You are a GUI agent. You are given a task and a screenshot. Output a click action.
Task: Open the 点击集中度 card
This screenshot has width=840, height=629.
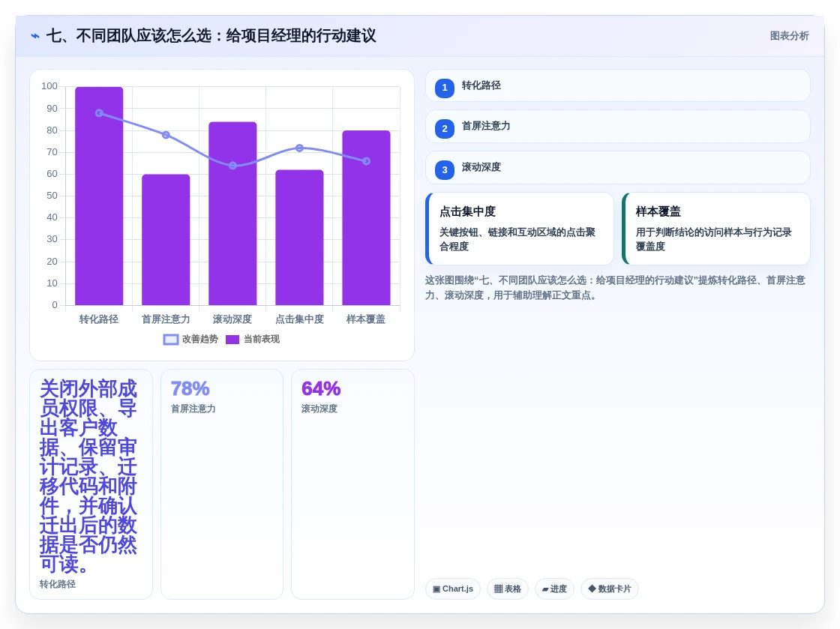(520, 229)
